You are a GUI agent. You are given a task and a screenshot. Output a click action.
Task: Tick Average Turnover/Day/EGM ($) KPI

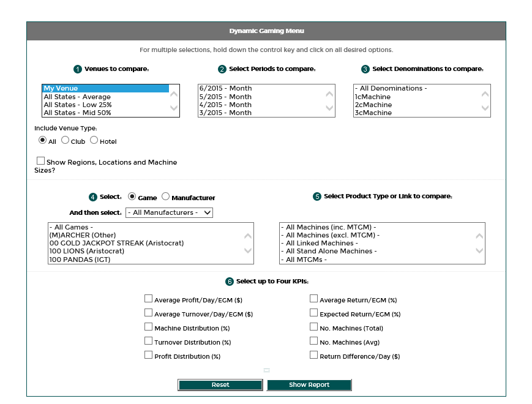pyautogui.click(x=148, y=312)
